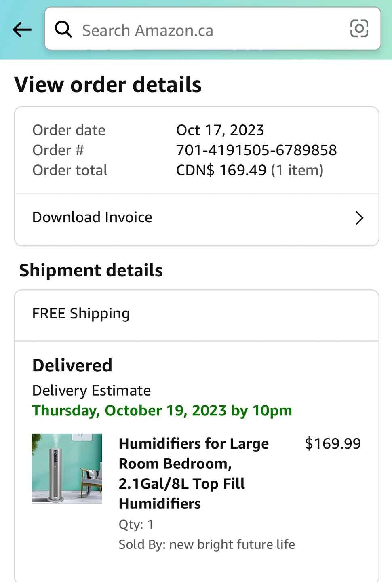
Task: Tap the CDN$ 169.49 order total
Action: (x=221, y=170)
